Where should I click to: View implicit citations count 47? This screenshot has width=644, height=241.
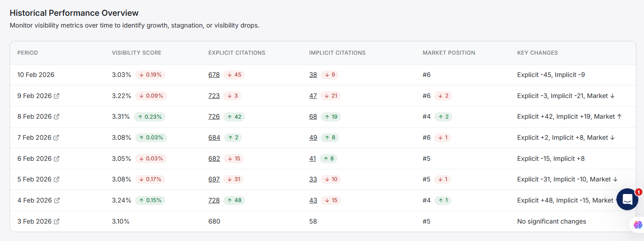point(313,96)
